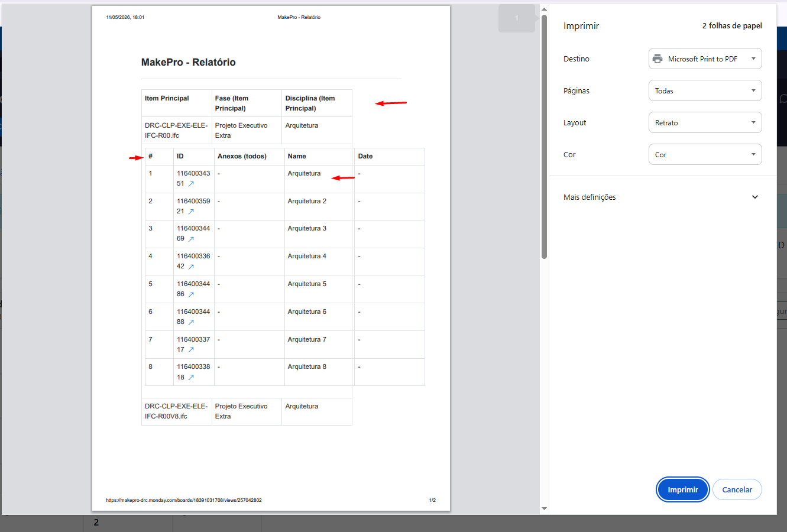Click the 1/2 page number in the footer
The width and height of the screenshot is (787, 532).
(432, 501)
